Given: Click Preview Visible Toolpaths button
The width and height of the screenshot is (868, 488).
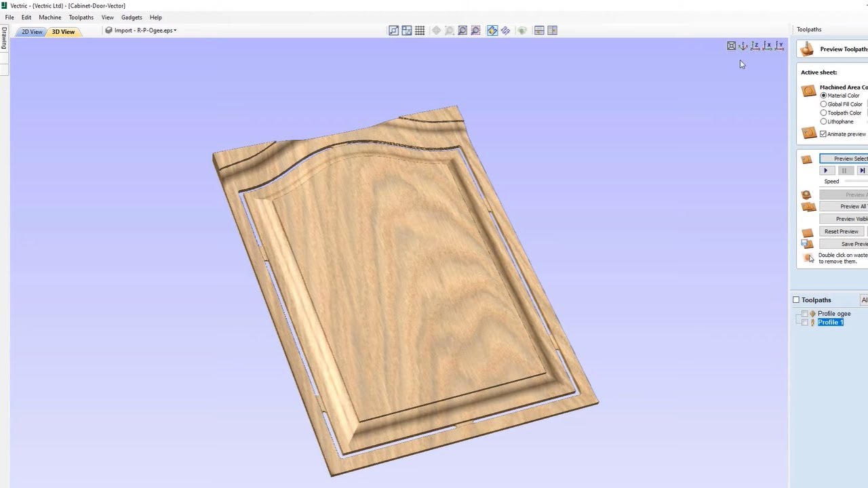Looking at the screenshot, I should [844, 219].
